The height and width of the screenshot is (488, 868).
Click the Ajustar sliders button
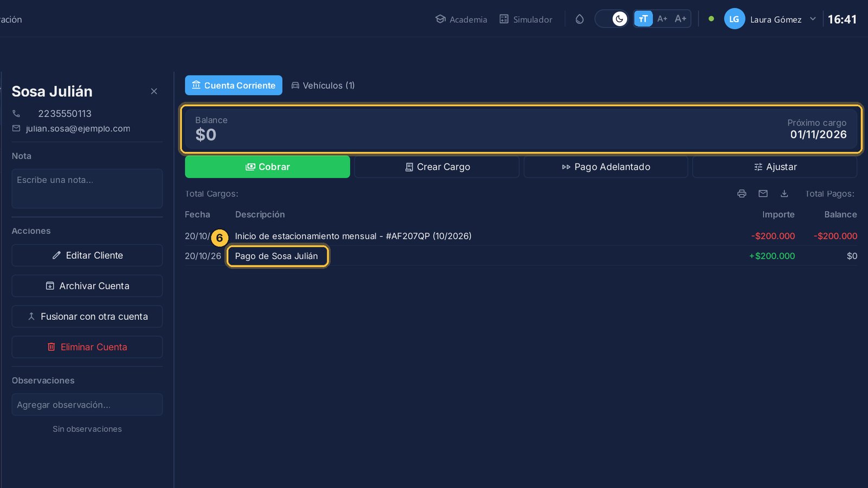pos(775,167)
